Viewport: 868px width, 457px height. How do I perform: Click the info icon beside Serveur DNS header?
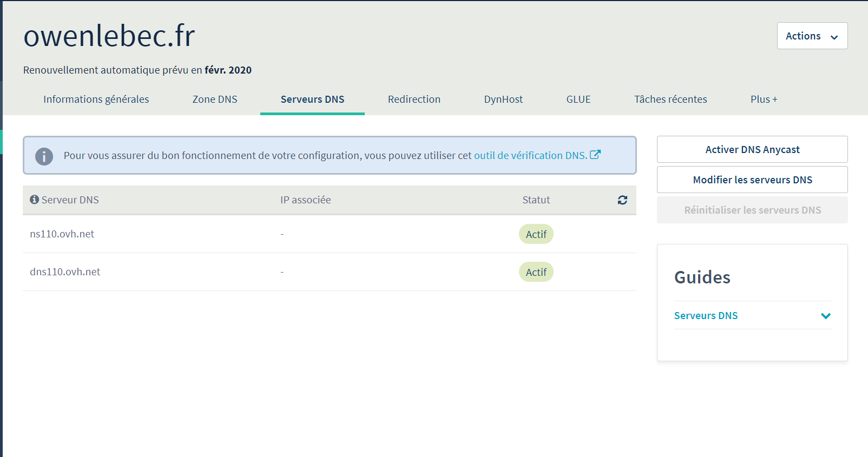point(34,200)
